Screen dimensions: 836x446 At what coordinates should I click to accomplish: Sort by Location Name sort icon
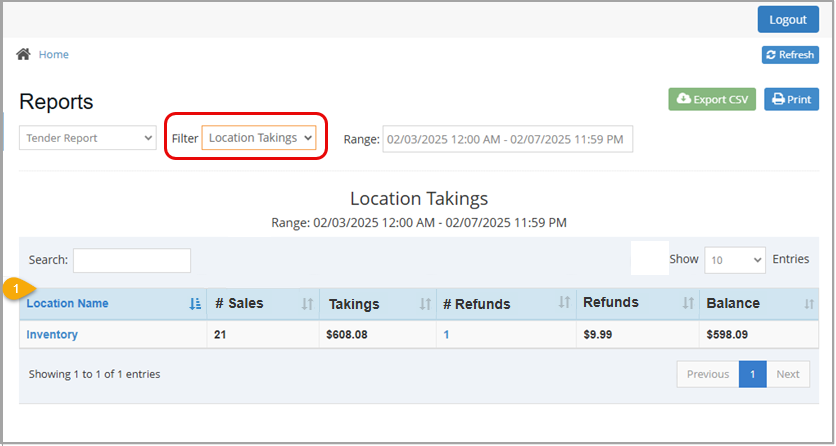tap(195, 304)
